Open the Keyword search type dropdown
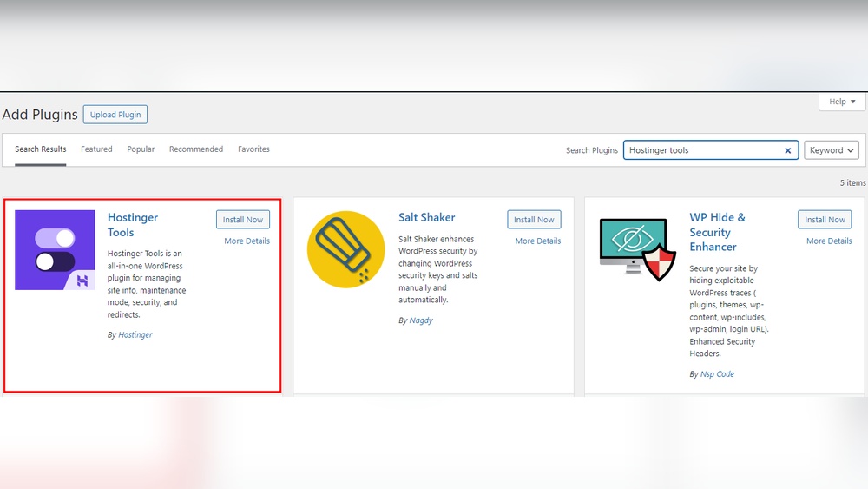 (832, 150)
